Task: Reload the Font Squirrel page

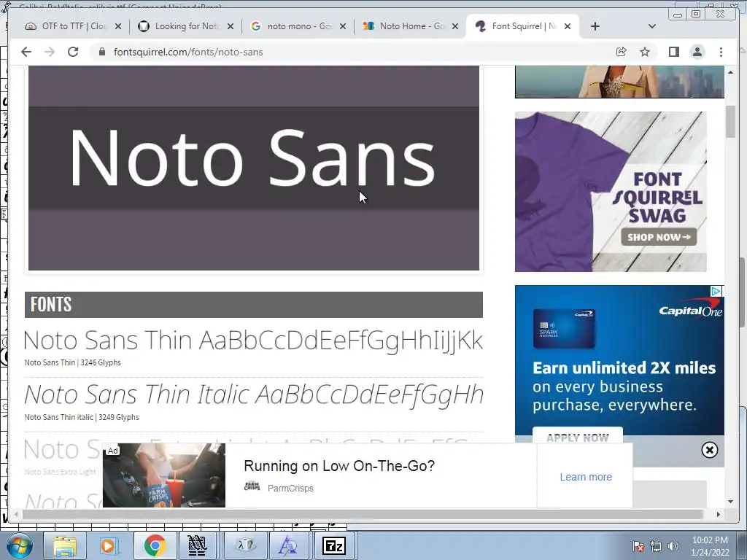Action: [x=73, y=52]
